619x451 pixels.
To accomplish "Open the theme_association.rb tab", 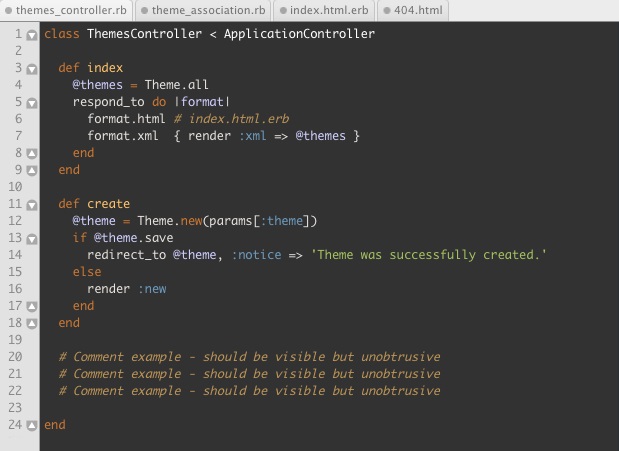I will click(203, 10).
